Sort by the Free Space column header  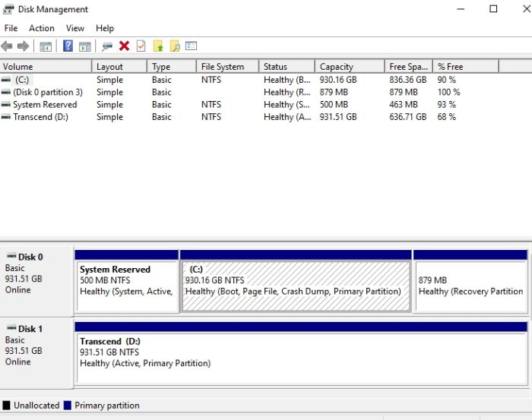pyautogui.click(x=409, y=66)
